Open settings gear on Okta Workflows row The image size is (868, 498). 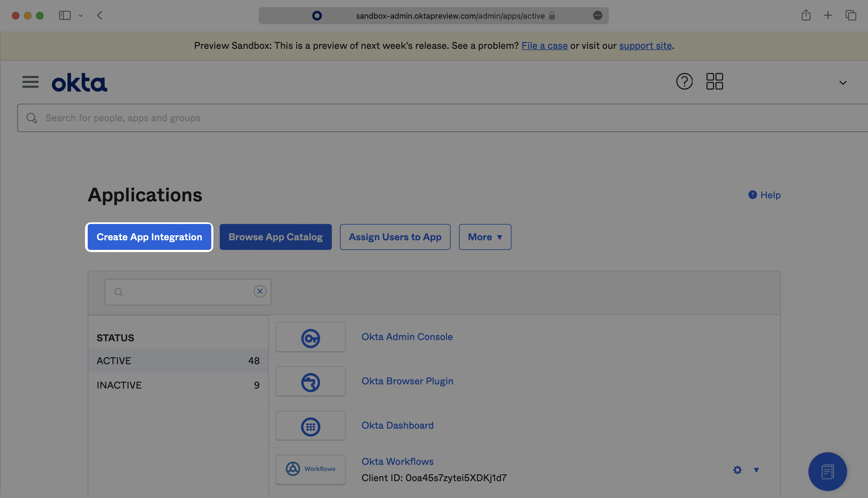click(x=737, y=470)
